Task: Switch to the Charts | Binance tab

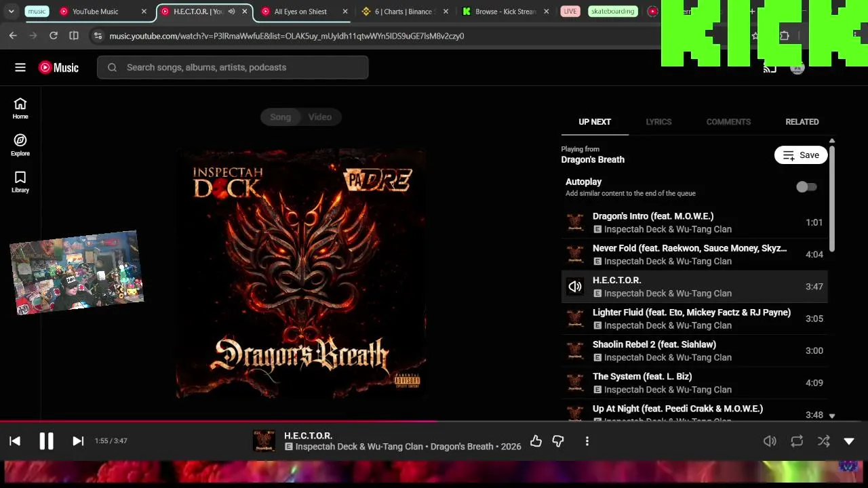Action: (x=405, y=12)
